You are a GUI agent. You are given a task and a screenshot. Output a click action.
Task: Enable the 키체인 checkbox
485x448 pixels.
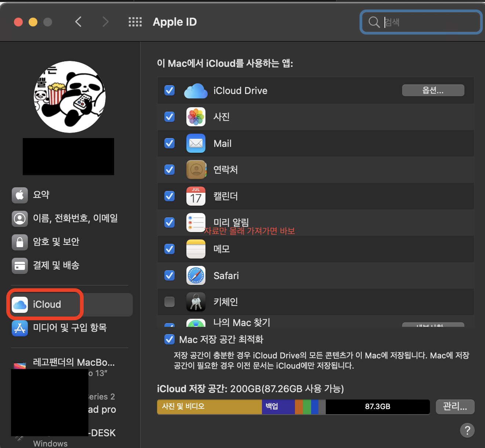pyautogui.click(x=169, y=302)
